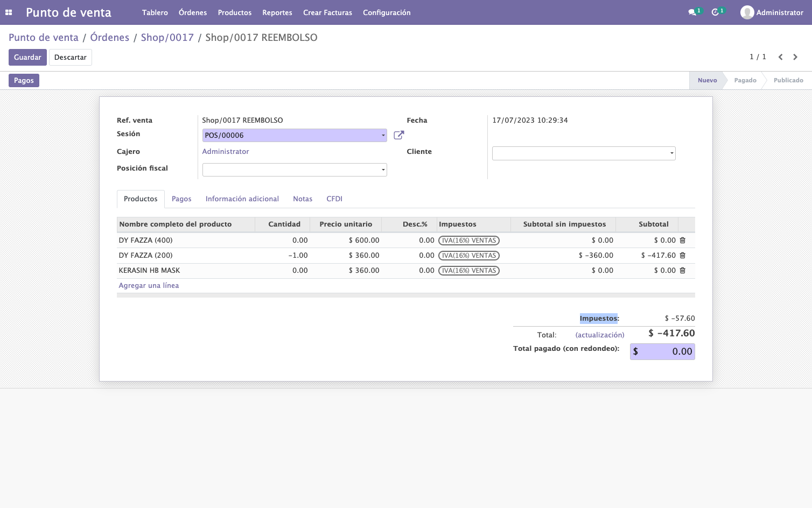Click the (actualización) link
Viewport: 812px width, 508px height.
600,335
